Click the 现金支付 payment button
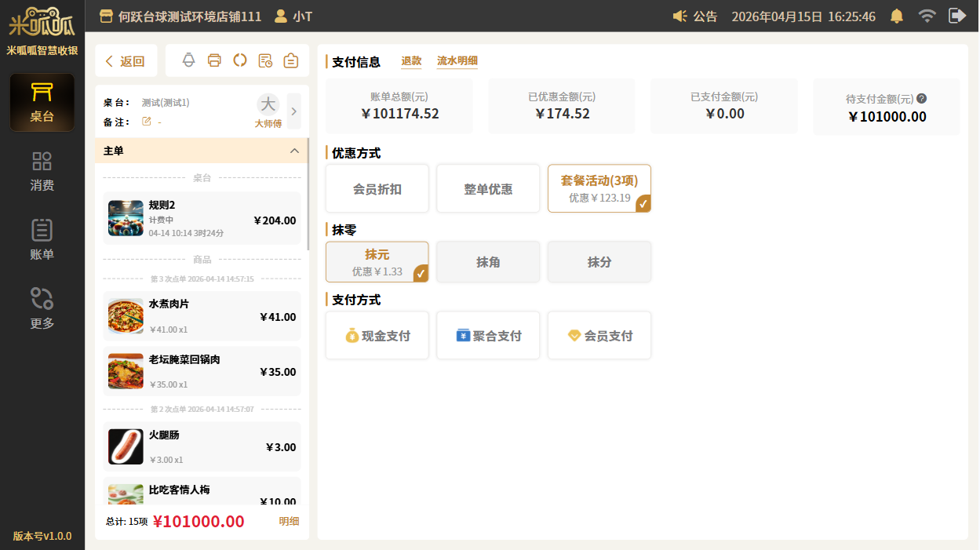Screen dimensions: 980x550 pos(377,336)
